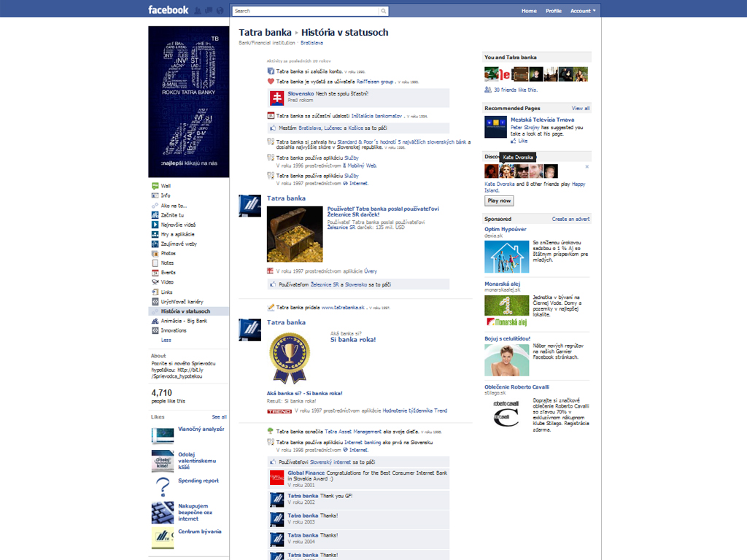Click the Optim Hypoúver ad image
Viewport: 747px width, 560px height.
(x=506, y=257)
